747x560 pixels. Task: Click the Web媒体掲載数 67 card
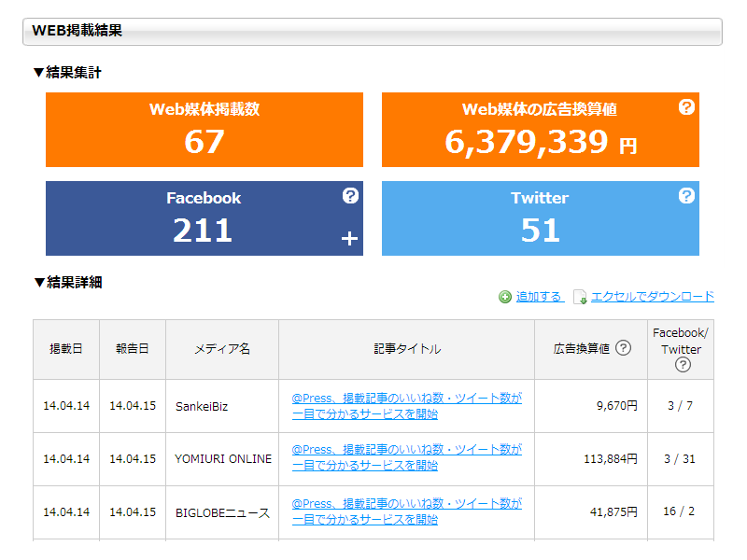coord(204,130)
